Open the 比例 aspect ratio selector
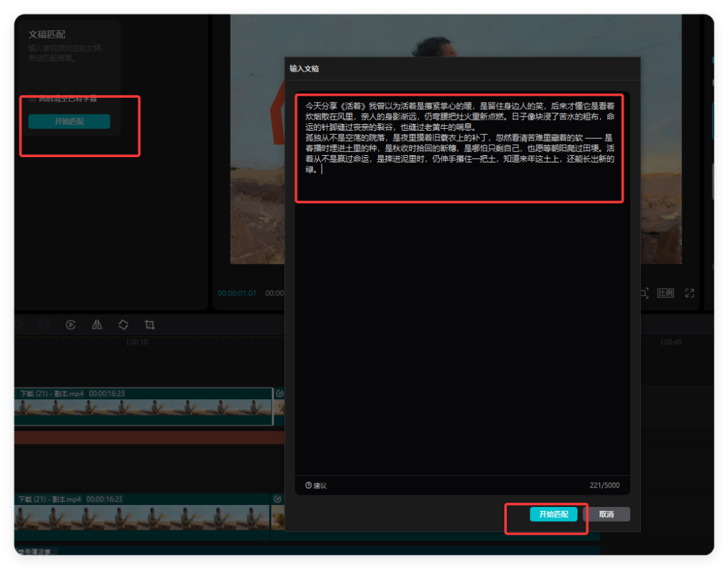The image size is (728, 569). [x=665, y=293]
